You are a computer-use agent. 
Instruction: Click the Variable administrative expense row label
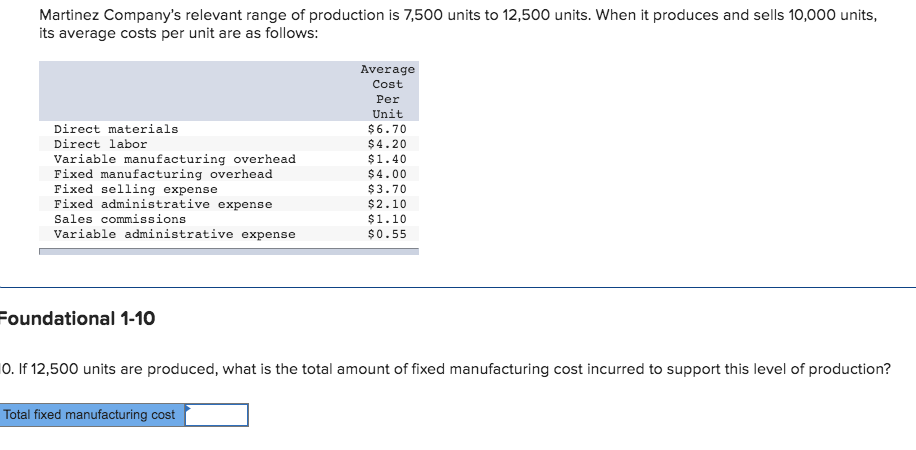click(174, 234)
